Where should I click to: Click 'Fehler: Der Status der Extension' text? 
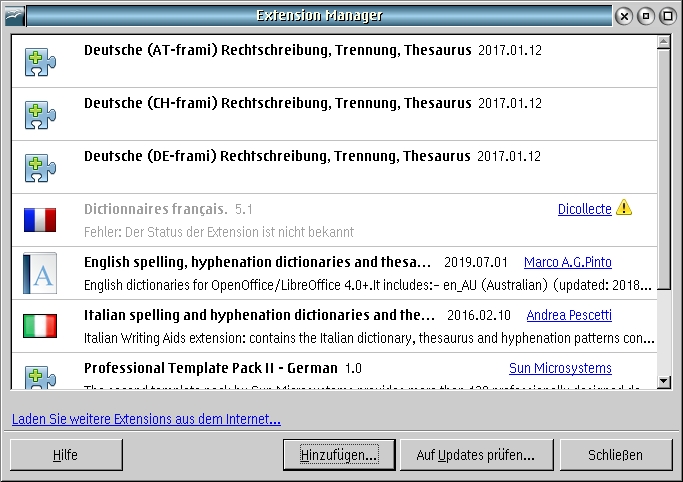point(219,232)
